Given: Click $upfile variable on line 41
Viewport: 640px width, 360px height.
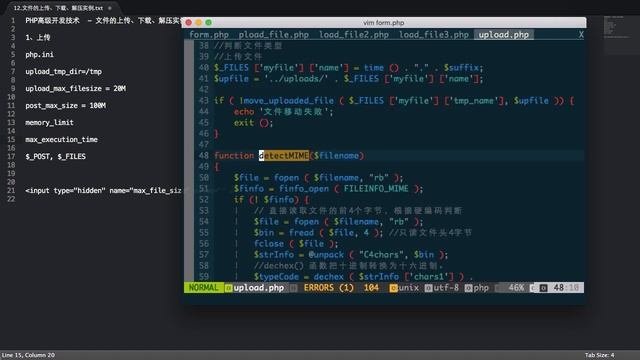Looking at the screenshot, I should click(x=231, y=78).
